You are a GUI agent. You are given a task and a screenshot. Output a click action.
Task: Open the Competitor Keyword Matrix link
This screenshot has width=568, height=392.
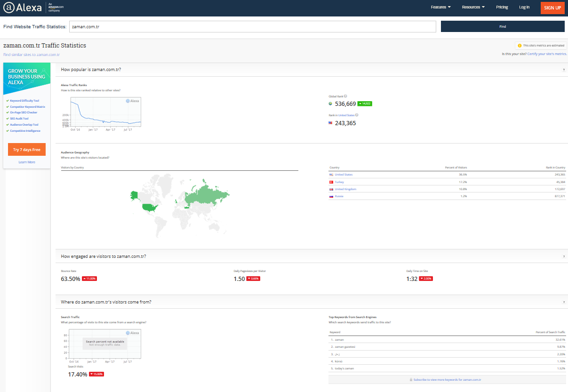(27, 107)
